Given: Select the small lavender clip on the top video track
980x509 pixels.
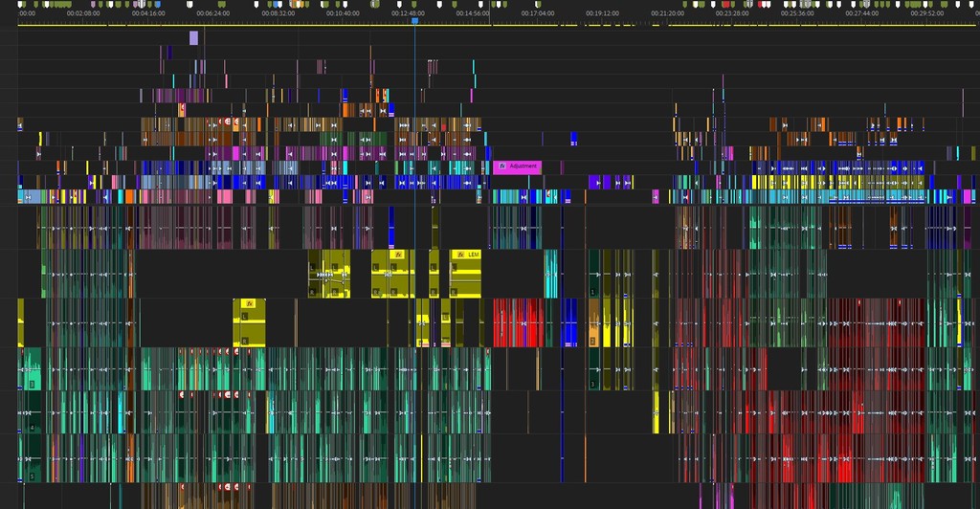Looking at the screenshot, I should click(193, 38).
